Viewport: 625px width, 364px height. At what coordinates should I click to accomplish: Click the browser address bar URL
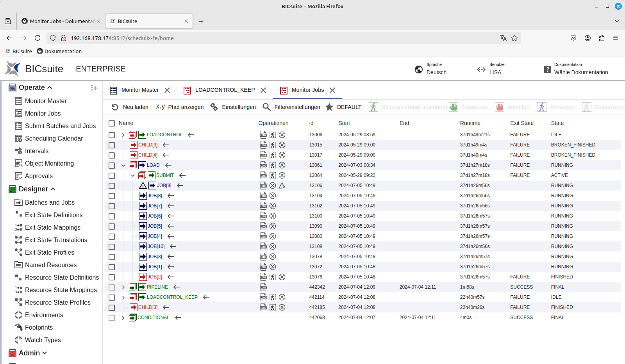click(x=122, y=38)
